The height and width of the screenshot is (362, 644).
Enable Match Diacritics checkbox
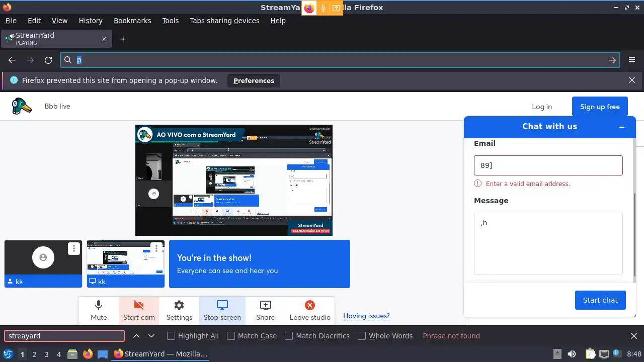coord(289,336)
